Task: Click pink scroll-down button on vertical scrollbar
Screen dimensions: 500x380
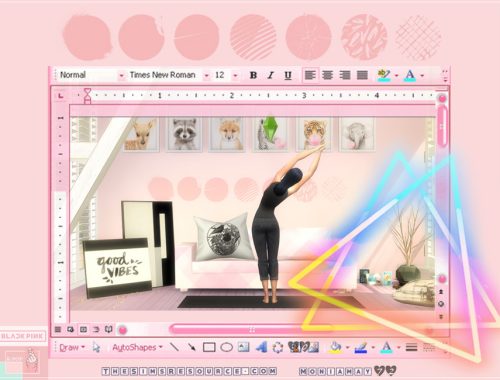Action: pos(442,279)
